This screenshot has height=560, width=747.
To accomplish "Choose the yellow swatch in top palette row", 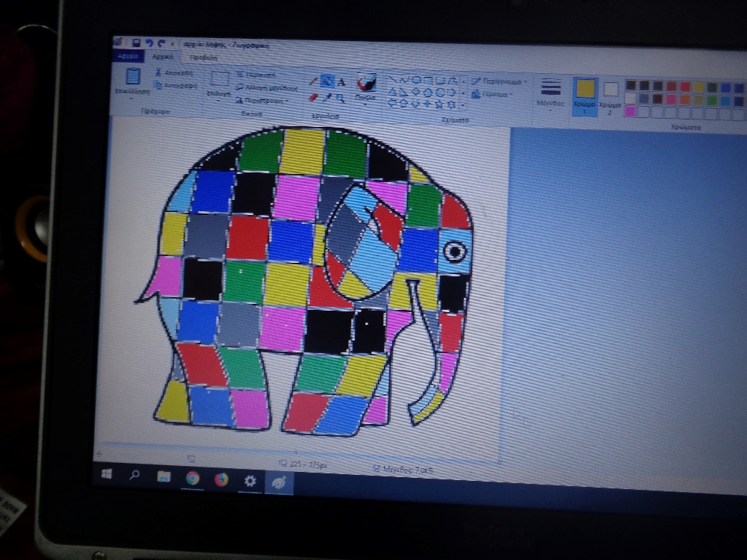I will (699, 87).
